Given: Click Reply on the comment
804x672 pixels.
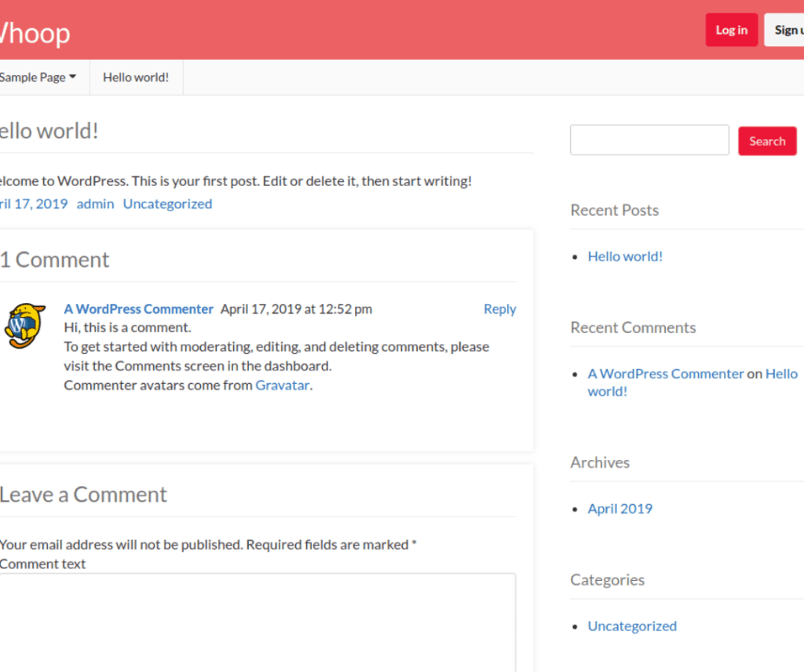Looking at the screenshot, I should point(500,309).
